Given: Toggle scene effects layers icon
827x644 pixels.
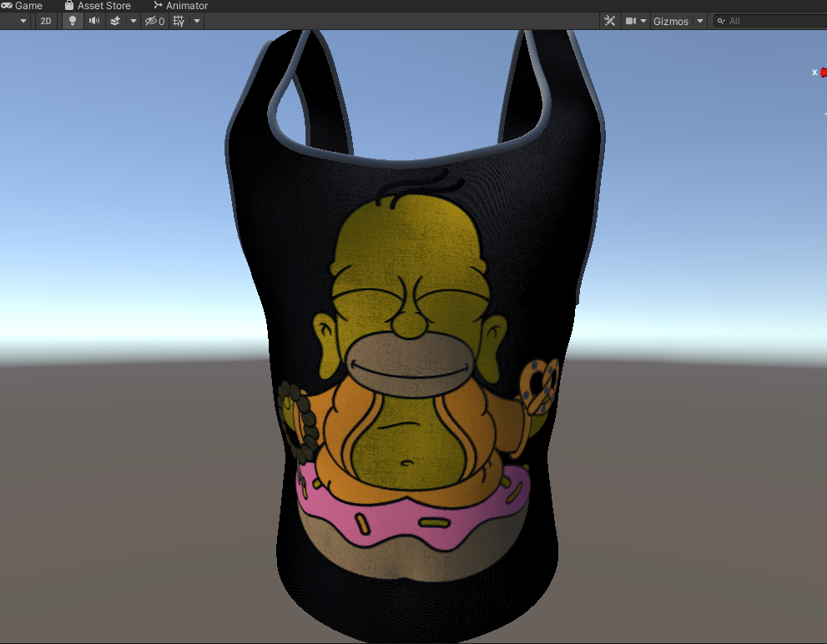Looking at the screenshot, I should 114,21.
